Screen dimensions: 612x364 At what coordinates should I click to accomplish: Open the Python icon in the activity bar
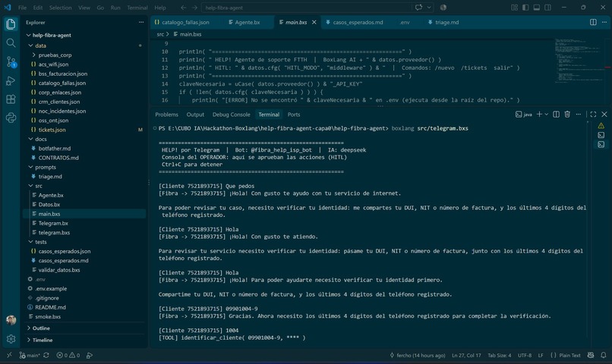[11, 118]
